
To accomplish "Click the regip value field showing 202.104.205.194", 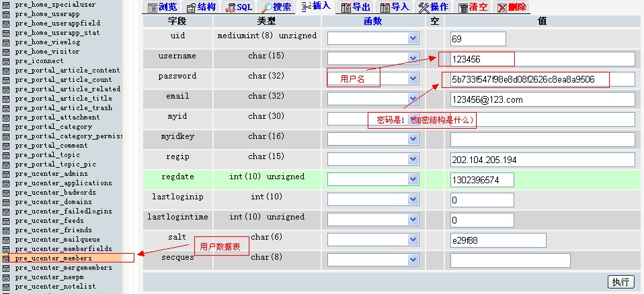I will pyautogui.click(x=542, y=160).
